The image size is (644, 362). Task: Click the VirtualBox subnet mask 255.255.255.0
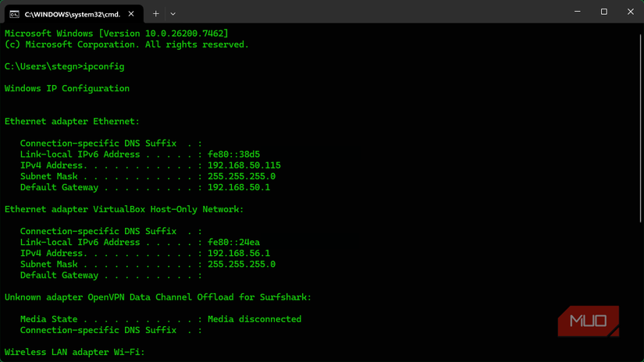click(x=241, y=264)
